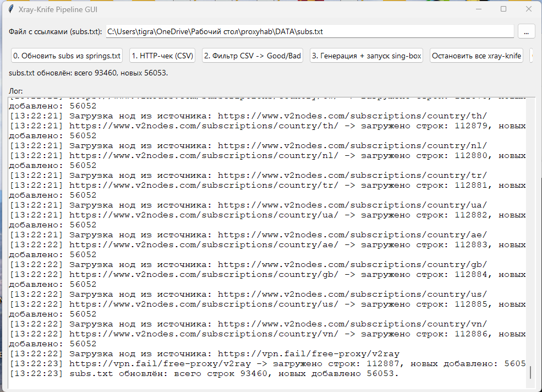This screenshot has height=392, width=542.
Task: Minimize the Xray-Knife Pipeline window
Action: (479, 9)
